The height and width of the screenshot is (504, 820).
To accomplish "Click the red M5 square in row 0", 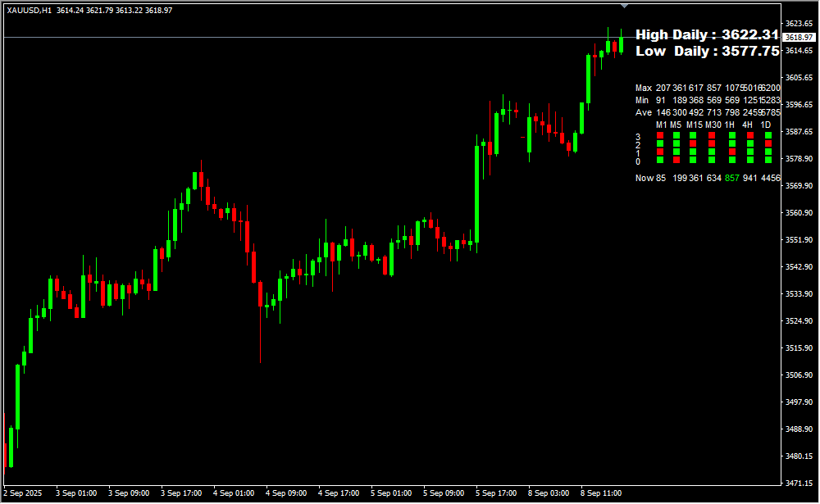I will 676,161.
